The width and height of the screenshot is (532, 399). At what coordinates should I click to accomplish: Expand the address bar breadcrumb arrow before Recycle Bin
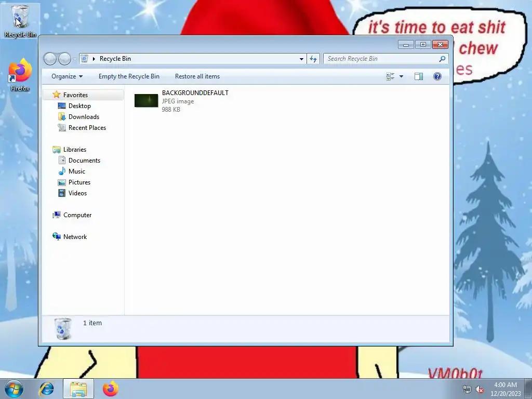[94, 59]
